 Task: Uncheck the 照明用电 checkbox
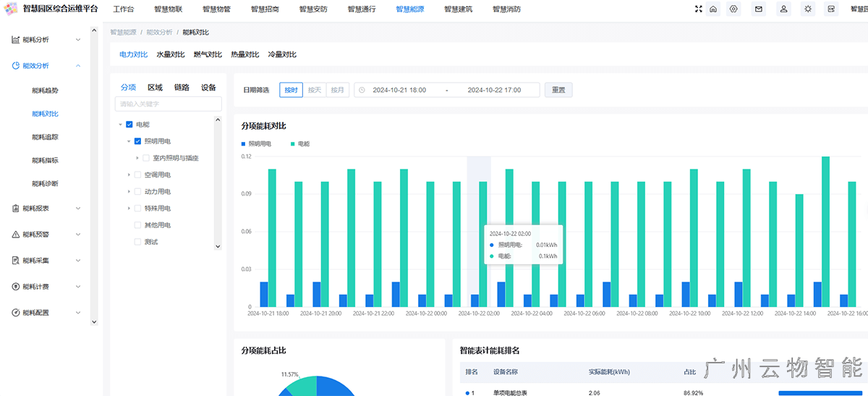(x=137, y=141)
